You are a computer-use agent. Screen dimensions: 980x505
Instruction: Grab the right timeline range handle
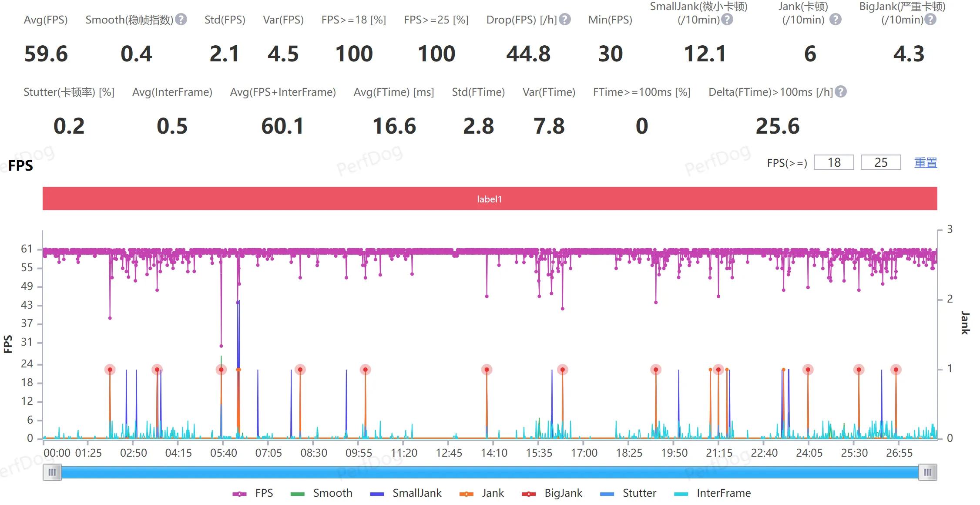point(927,472)
